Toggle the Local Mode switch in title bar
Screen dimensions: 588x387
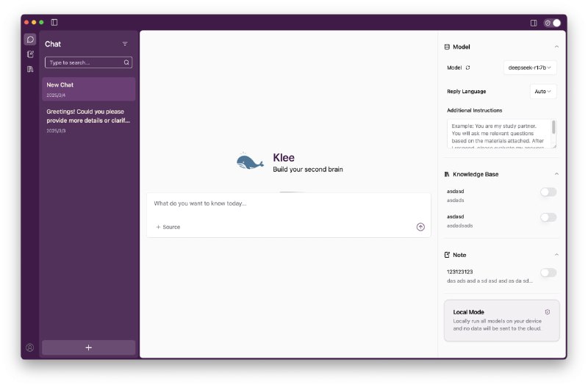[x=552, y=23]
